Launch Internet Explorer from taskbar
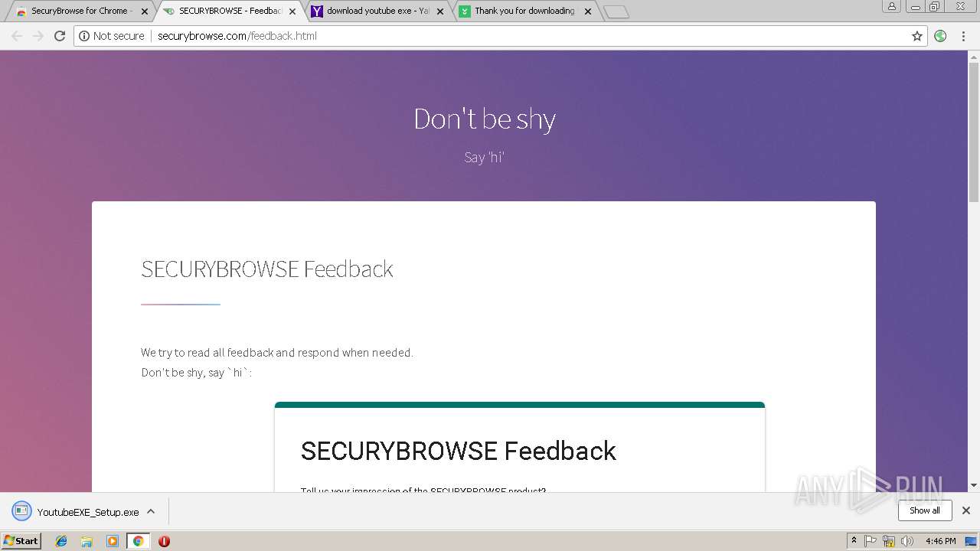This screenshot has width=980, height=551. click(61, 541)
